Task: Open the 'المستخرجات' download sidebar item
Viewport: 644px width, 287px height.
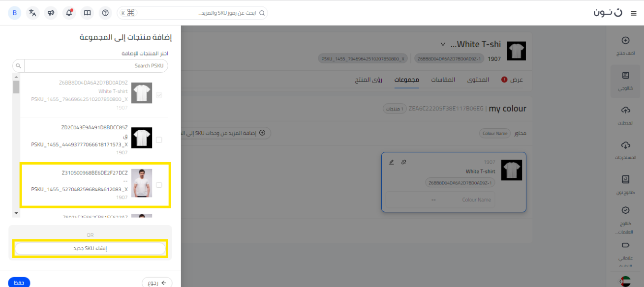Action: (x=625, y=150)
